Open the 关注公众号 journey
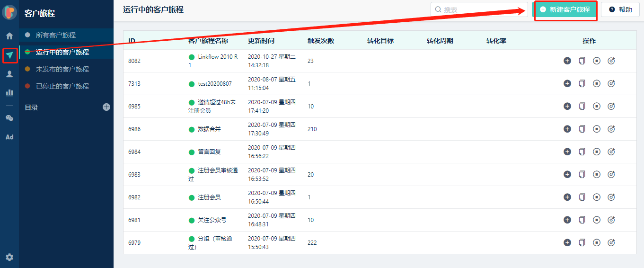The height and width of the screenshot is (268, 644). pyautogui.click(x=212, y=220)
